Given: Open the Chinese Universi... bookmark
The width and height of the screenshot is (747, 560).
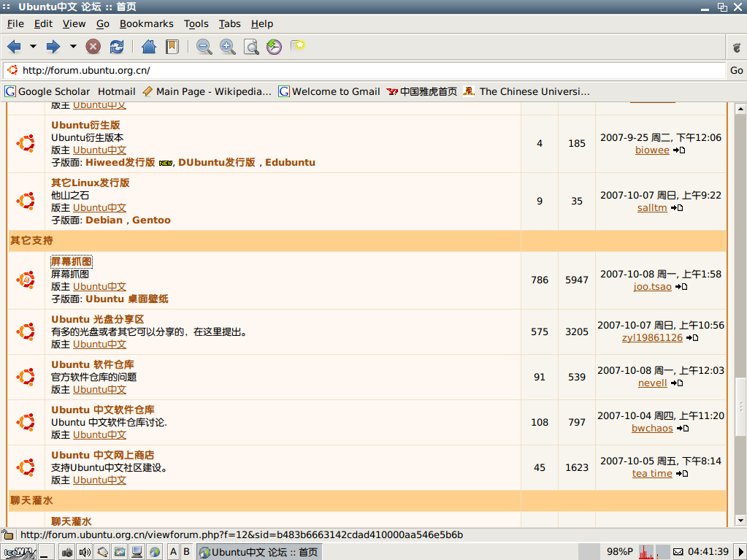Looking at the screenshot, I should (526, 91).
